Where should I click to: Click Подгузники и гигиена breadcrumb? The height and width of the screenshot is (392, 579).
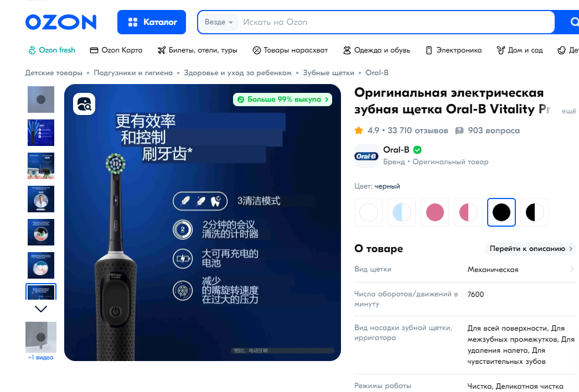[133, 72]
